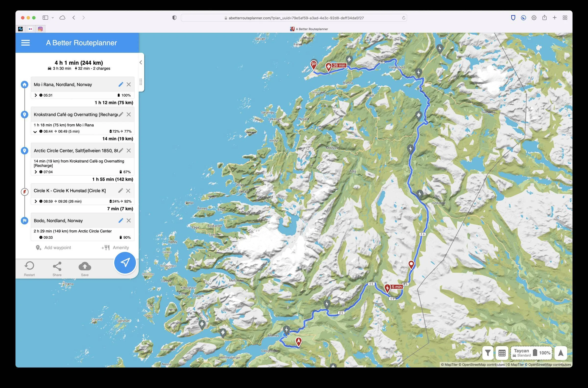
Task: Collapse Krokstrand charge details at 06:44
Action: (35, 132)
